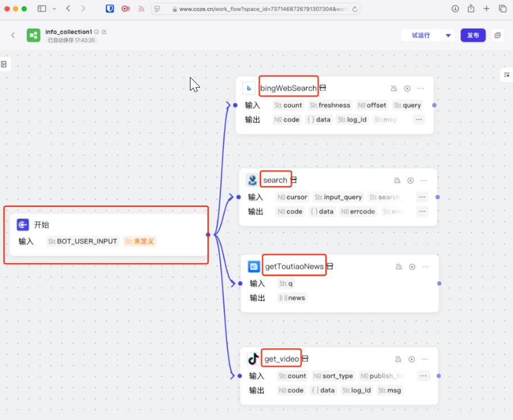513x420 pixels.
Task: Open the panel icon at canvas top-left
Action: click(4, 64)
